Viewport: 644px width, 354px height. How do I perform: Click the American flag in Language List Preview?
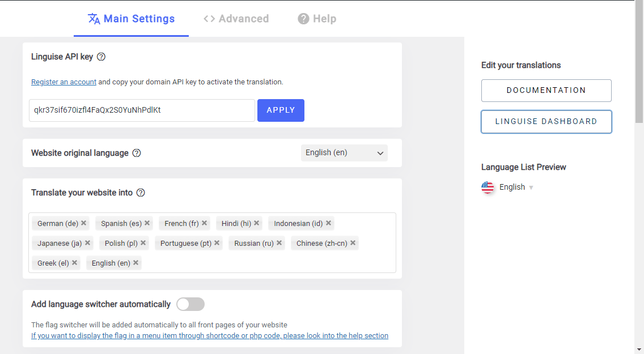(x=488, y=187)
